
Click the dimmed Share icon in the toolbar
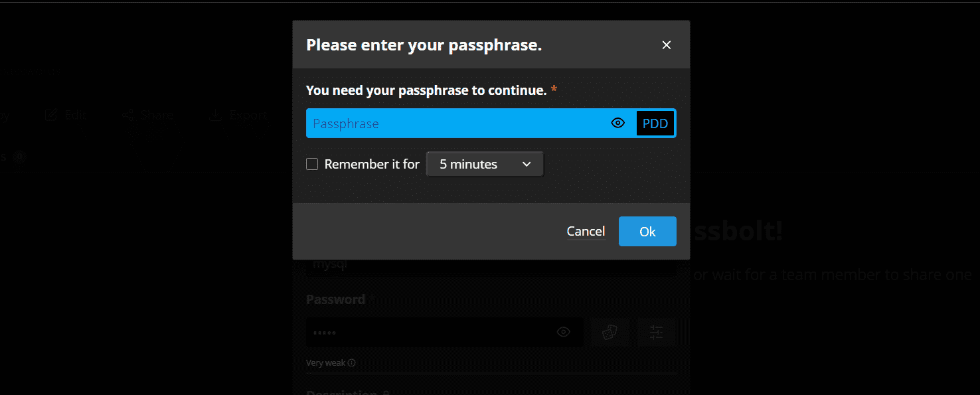128,115
